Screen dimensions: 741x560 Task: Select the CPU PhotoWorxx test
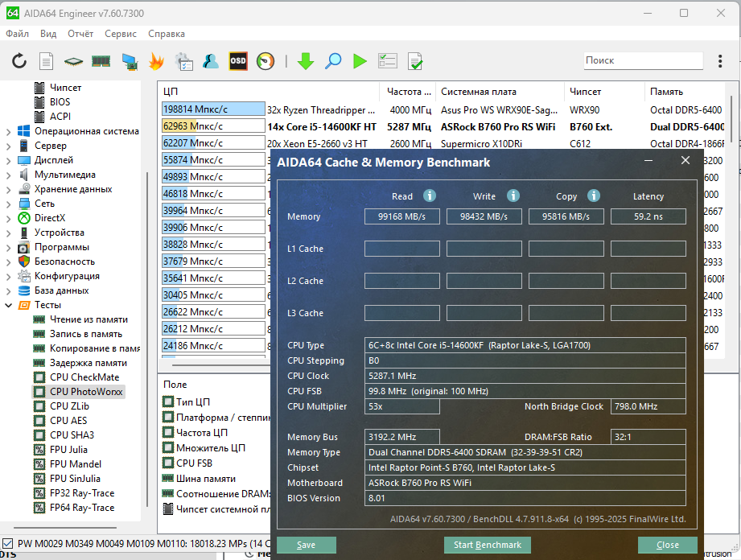pos(79,392)
